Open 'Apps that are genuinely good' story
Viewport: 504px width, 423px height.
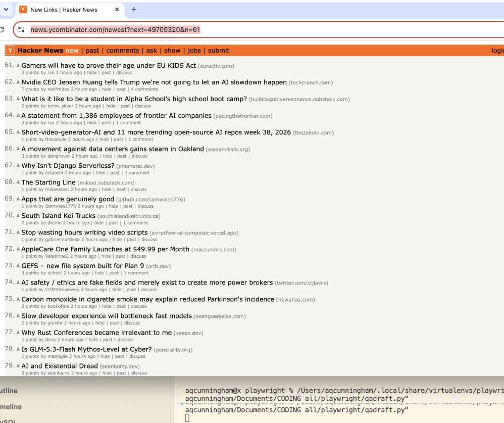pyautogui.click(x=68, y=199)
